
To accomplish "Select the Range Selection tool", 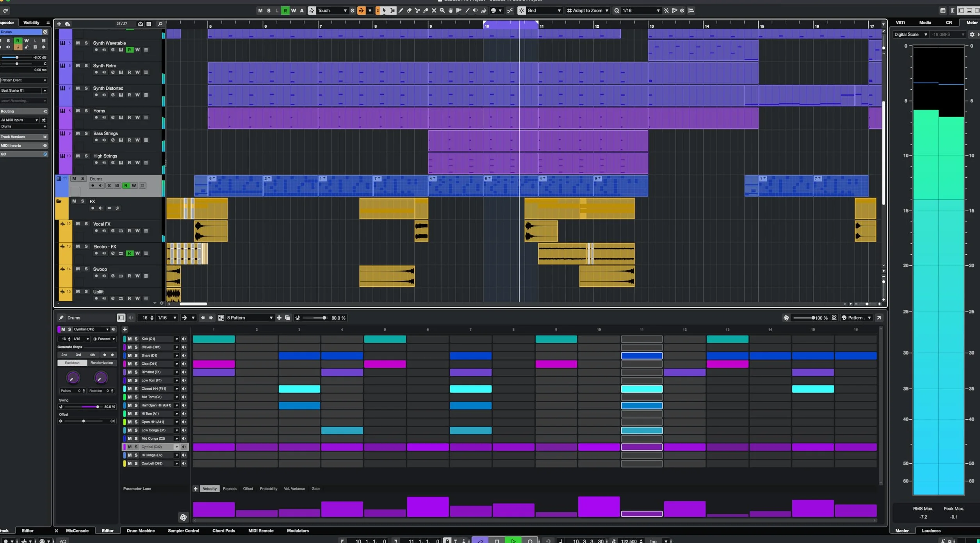I will tap(392, 11).
